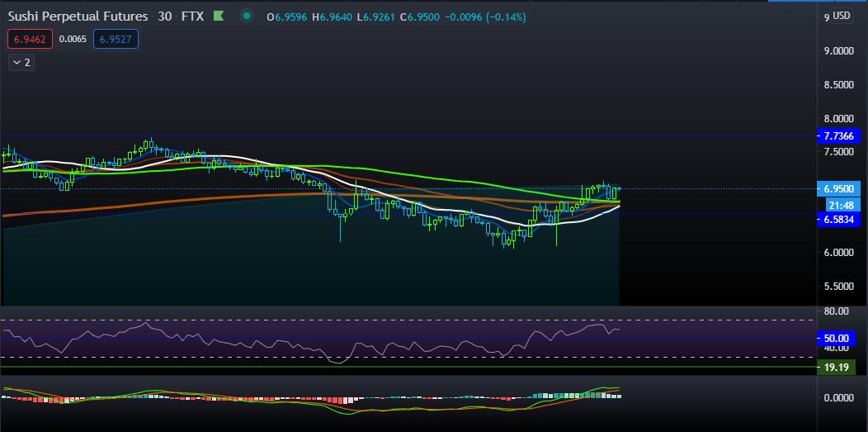Click the open value O6.9596
868x432 pixels.
click(x=287, y=17)
